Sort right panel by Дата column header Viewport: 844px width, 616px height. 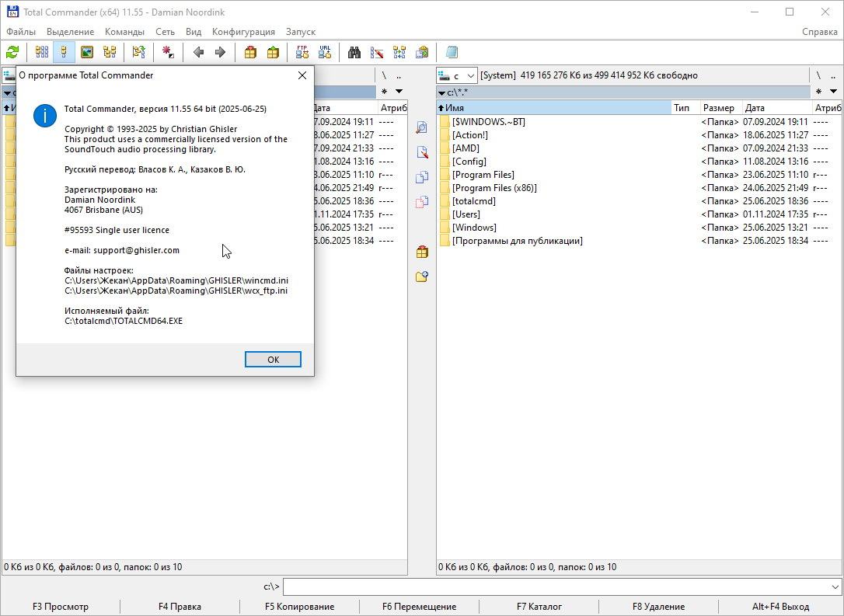[777, 108]
